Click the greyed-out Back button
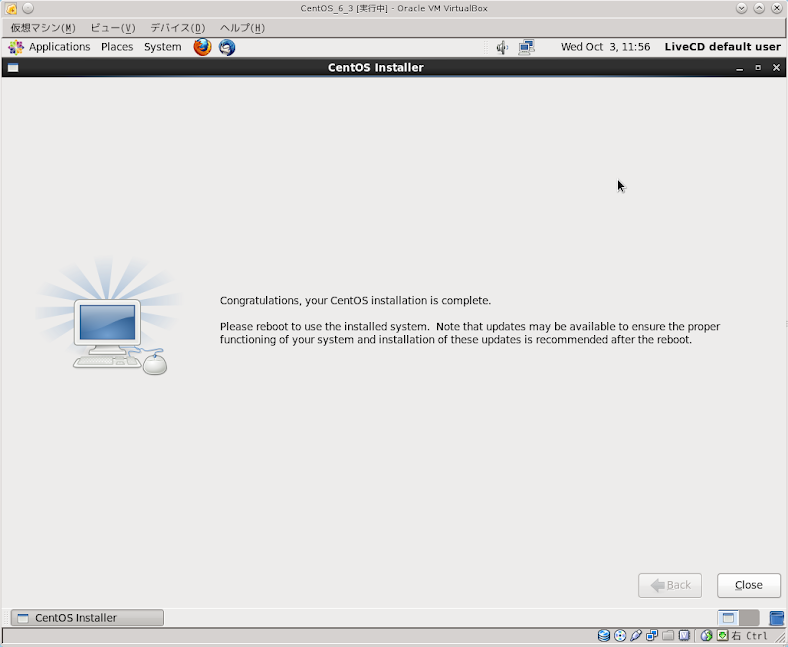Image resolution: width=788 pixels, height=647 pixels. pos(669,585)
